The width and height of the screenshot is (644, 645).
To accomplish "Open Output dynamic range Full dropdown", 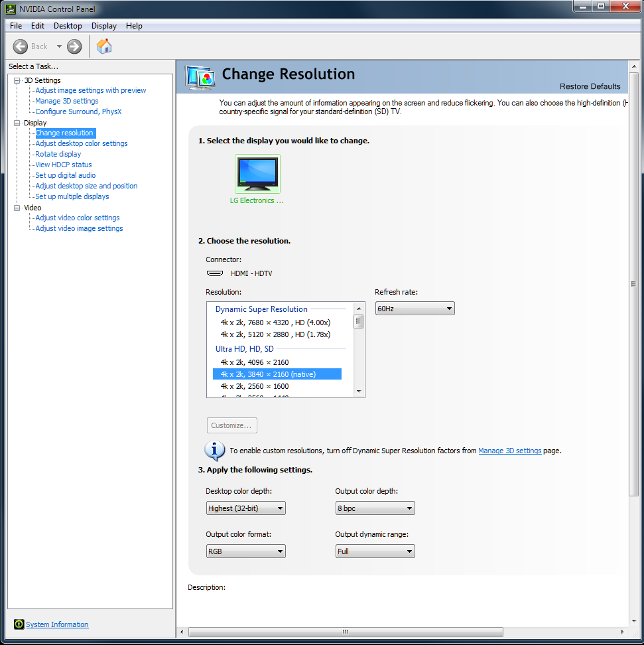I will click(x=375, y=551).
